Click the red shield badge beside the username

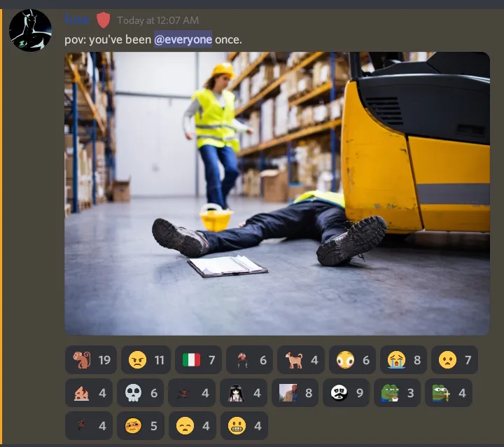click(103, 20)
